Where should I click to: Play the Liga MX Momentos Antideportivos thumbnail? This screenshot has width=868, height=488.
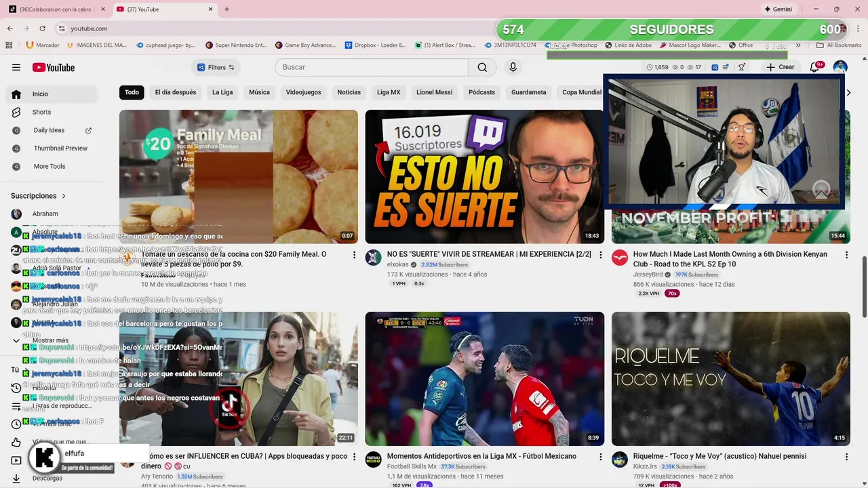[484, 379]
